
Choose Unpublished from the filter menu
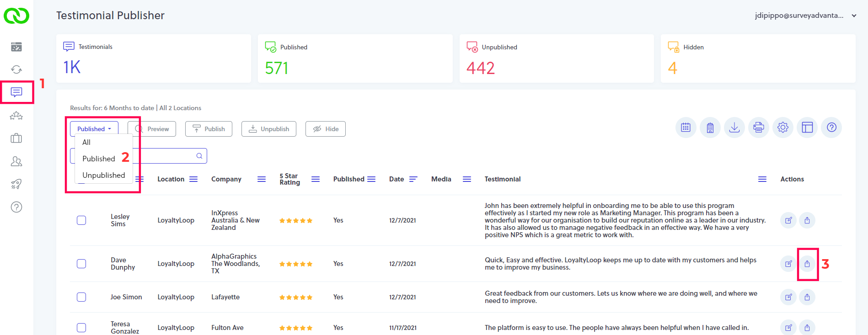104,175
